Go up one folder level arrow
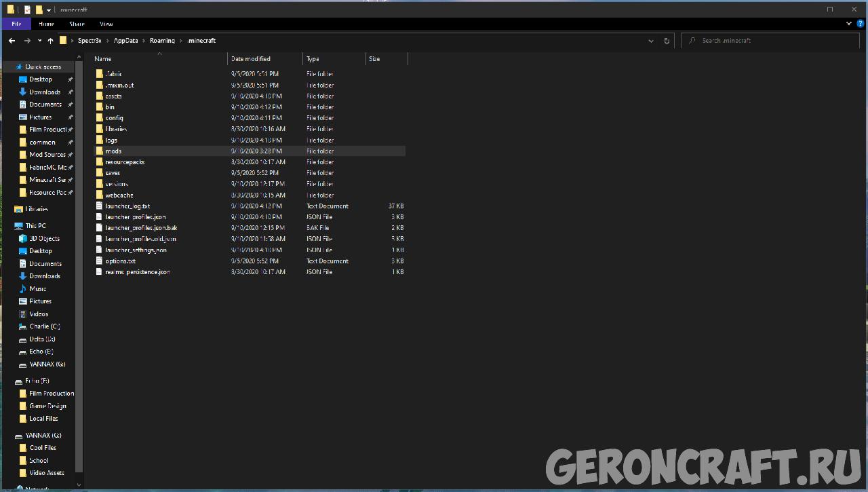Screen dimensions: 868x492 click(x=50, y=41)
